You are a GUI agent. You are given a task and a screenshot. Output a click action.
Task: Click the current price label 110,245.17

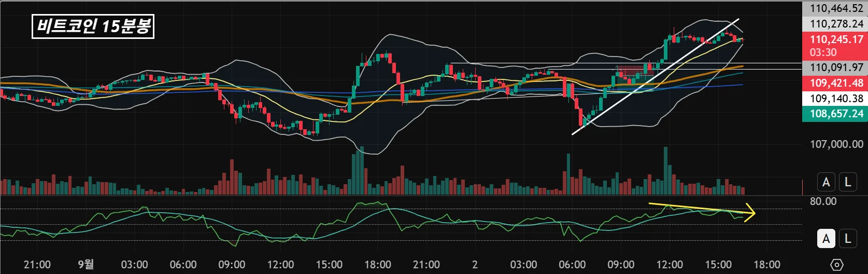coord(836,39)
